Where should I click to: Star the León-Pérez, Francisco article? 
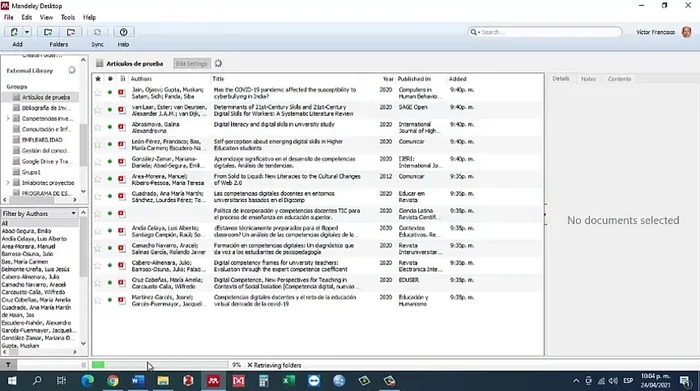(98, 145)
